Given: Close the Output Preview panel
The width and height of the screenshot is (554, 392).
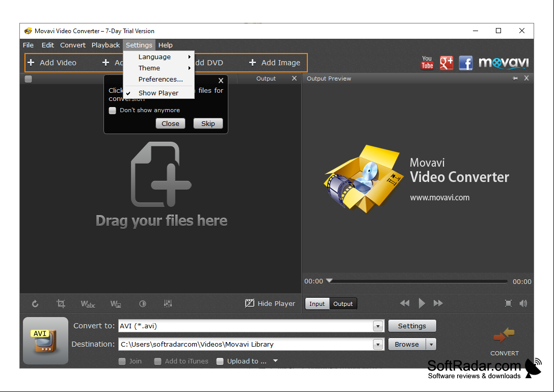Looking at the screenshot, I should coord(526,78).
